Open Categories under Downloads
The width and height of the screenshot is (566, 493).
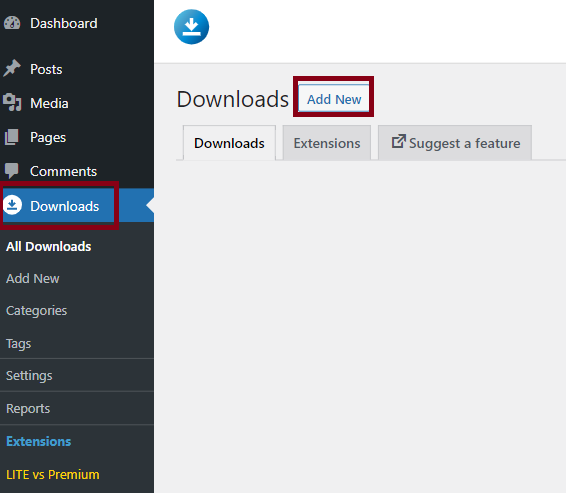click(36, 311)
